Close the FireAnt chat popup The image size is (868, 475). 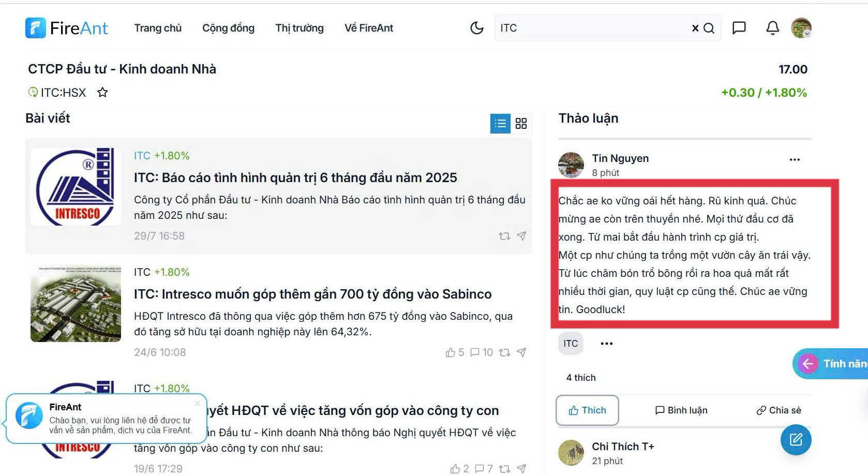pos(197,403)
